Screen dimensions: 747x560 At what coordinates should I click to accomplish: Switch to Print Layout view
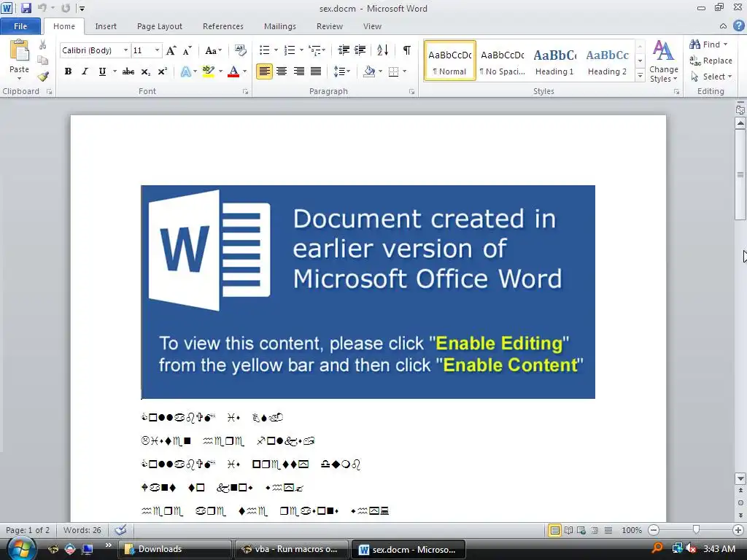point(554,530)
